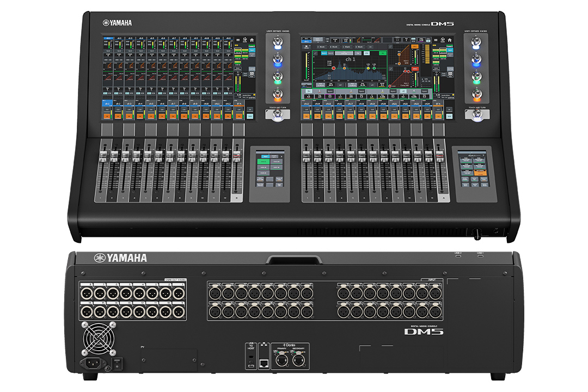The width and height of the screenshot is (588, 392).
Task: Select EQ Bank B tab
Action: click(x=331, y=53)
